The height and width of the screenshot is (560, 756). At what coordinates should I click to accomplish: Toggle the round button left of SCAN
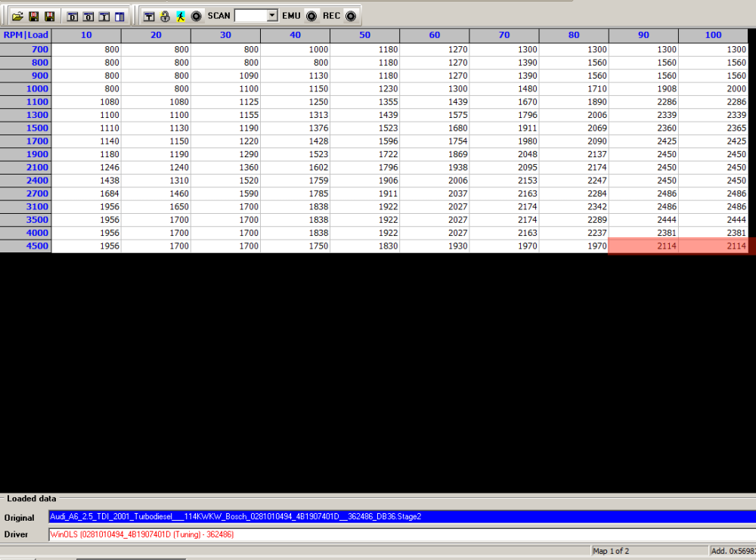coord(197,17)
